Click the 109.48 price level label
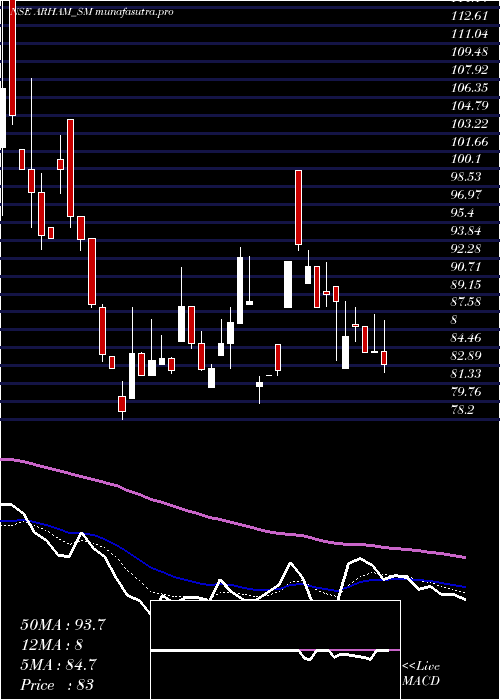500x700 pixels. click(469, 52)
